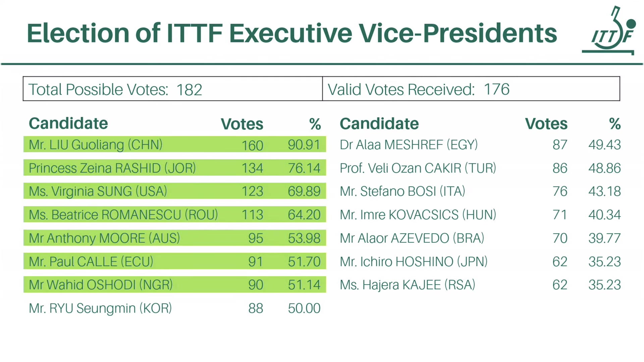The image size is (644, 362).
Task: Click the Mr Anthony MOORE (AUS) row
Action: click(x=174, y=238)
